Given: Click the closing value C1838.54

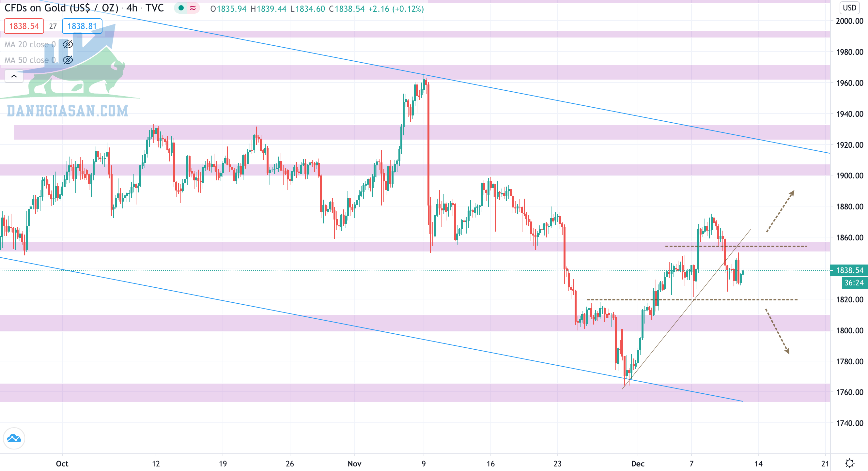Looking at the screenshot, I should point(347,9).
